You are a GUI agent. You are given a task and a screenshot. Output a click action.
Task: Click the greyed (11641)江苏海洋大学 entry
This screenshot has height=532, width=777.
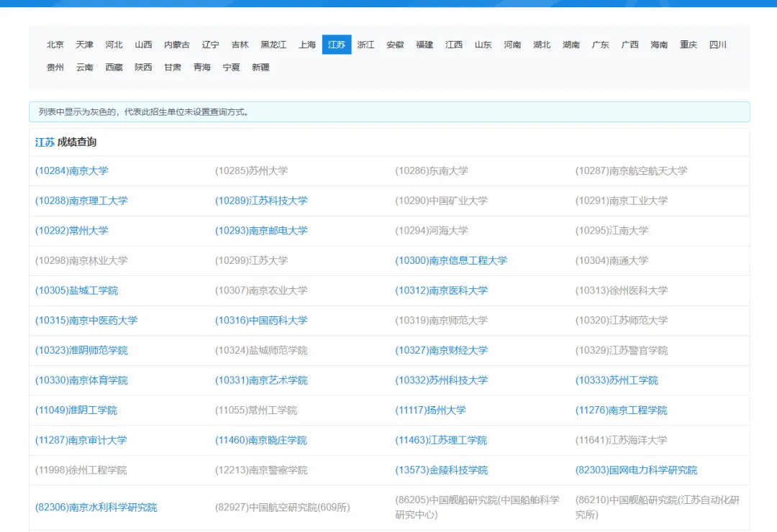point(621,441)
